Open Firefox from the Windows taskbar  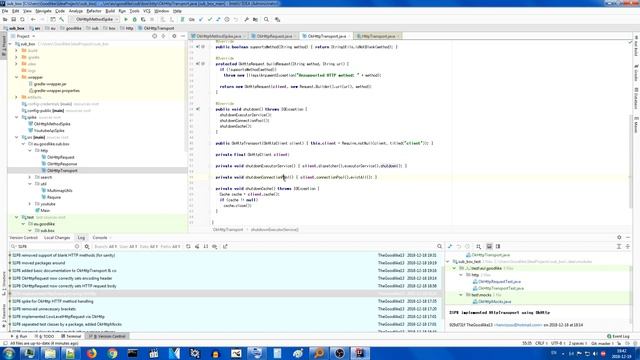pyautogui.click(x=91, y=353)
